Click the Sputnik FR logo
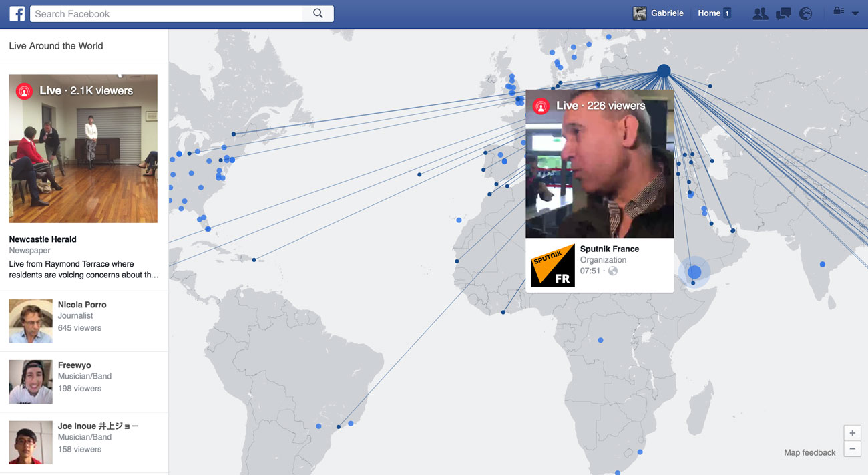This screenshot has height=475, width=868. 553,265
